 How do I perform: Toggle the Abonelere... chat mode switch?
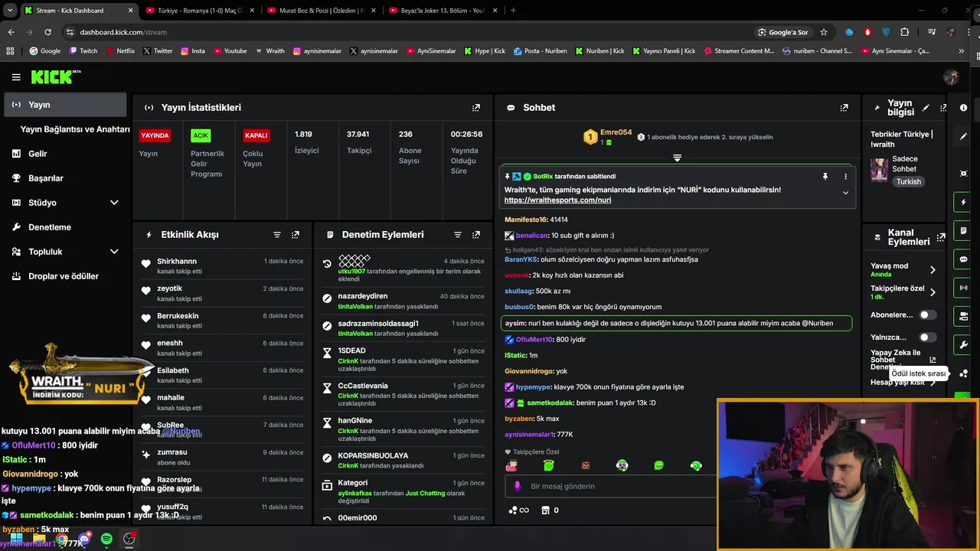tap(927, 315)
